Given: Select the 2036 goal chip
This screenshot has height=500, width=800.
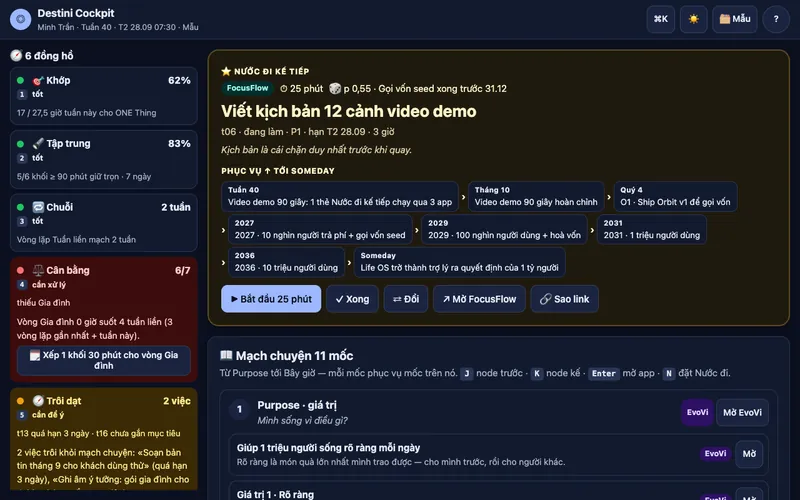Looking at the screenshot, I should click(x=286, y=262).
